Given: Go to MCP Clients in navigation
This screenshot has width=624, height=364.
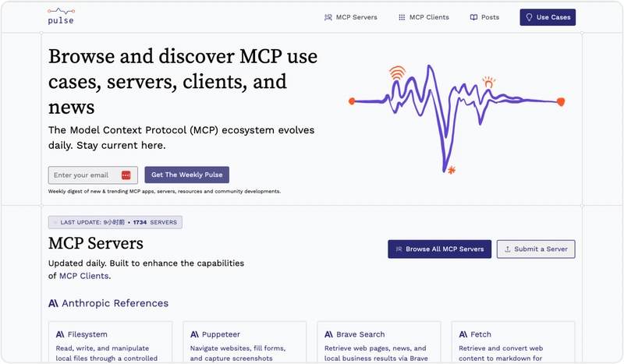Looking at the screenshot, I should tap(424, 17).
